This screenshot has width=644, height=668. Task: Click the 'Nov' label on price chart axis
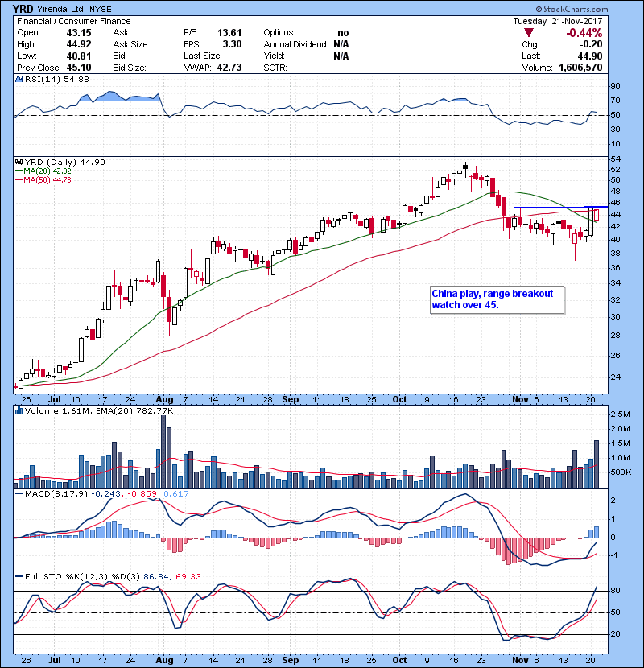(520, 399)
